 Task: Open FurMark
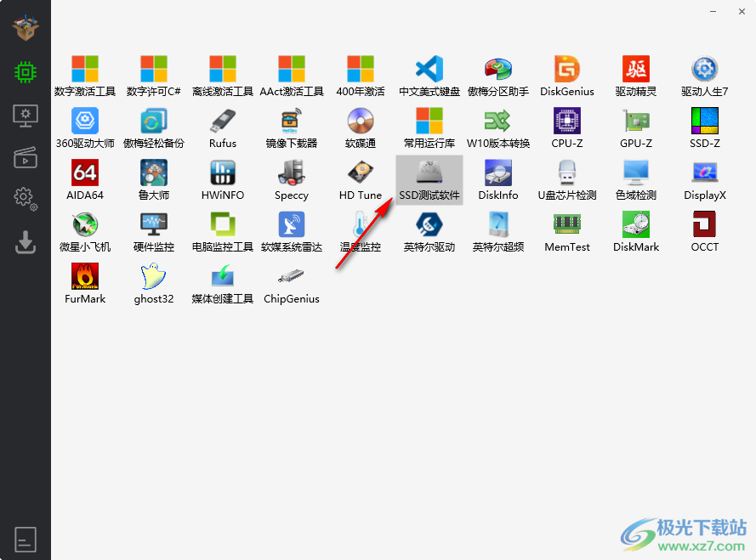(85, 284)
